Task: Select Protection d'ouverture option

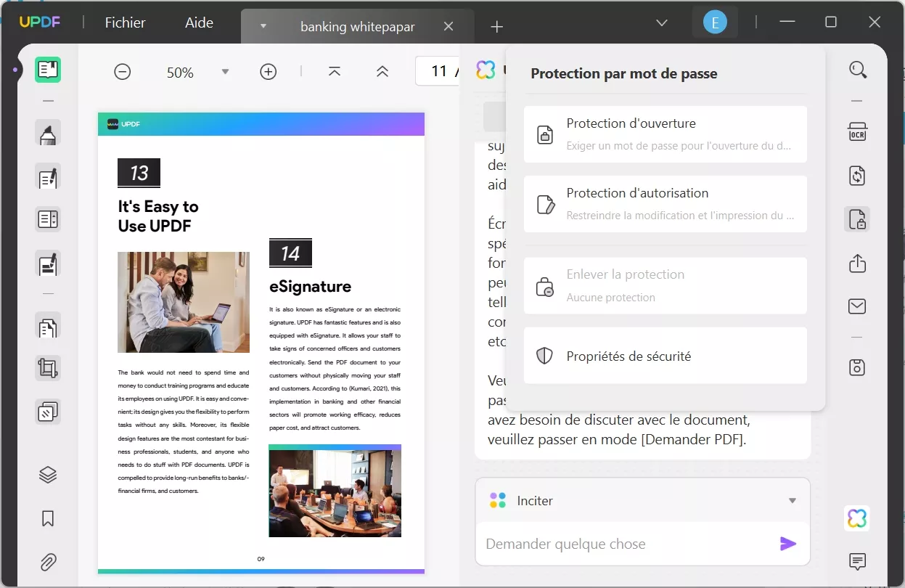Action: pos(665,134)
